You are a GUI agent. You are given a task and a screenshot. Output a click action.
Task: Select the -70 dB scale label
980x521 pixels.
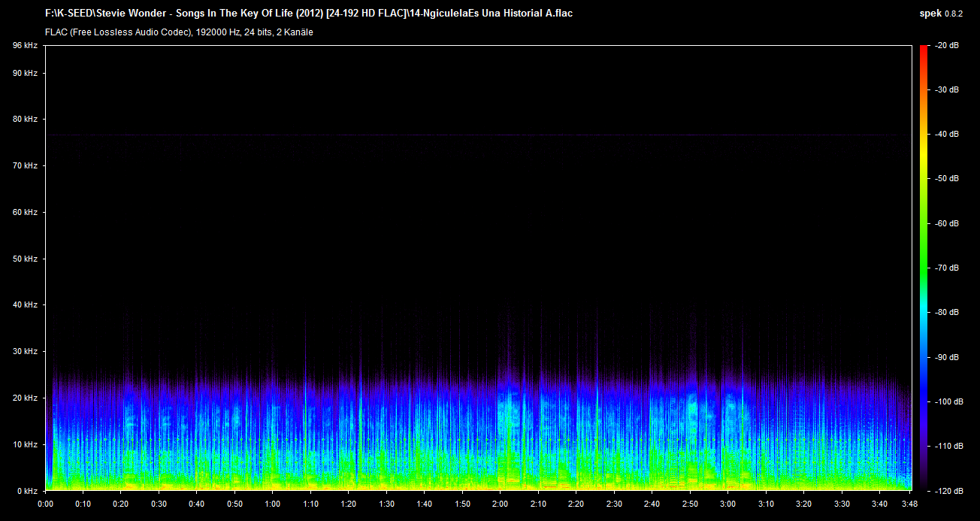point(947,268)
